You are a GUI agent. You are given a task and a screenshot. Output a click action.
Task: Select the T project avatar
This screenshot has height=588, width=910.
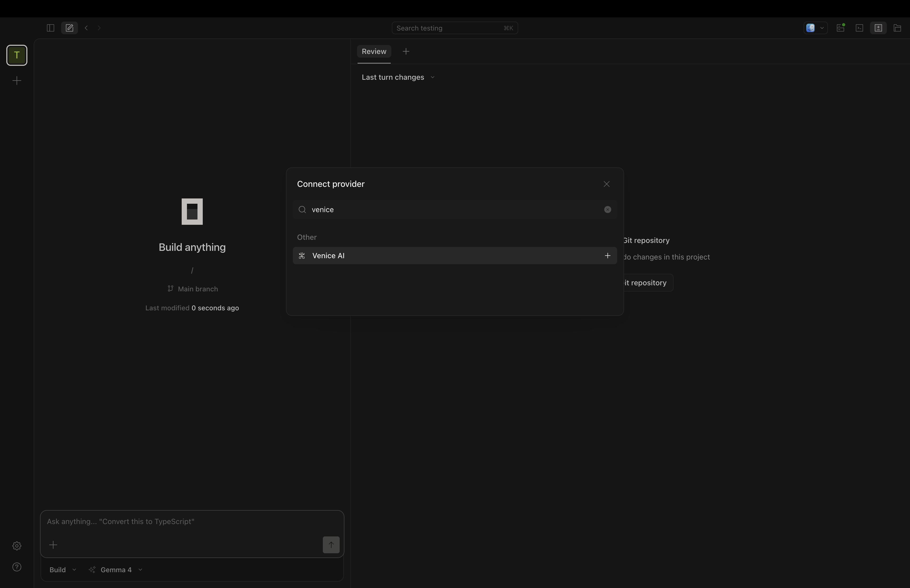click(x=17, y=55)
